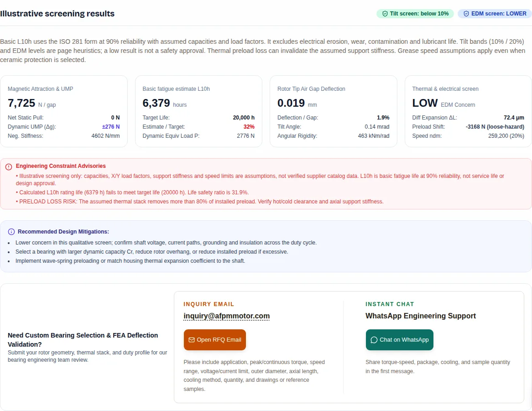Click the Speed ndm 259,200 (20%) value
Image resolution: width=532 pixels, height=411 pixels.
[506, 136]
